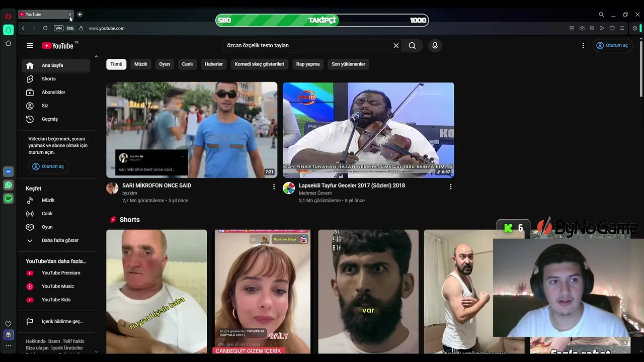The image size is (644, 362).
Task: Open Canlı under Keşfet
Action: pyautogui.click(x=56, y=214)
